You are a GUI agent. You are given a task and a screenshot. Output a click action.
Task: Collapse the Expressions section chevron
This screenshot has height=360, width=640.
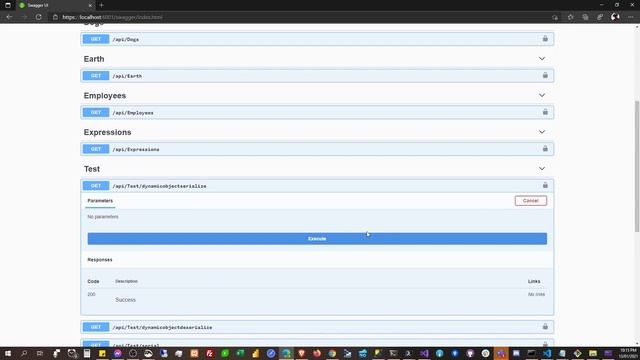(542, 132)
